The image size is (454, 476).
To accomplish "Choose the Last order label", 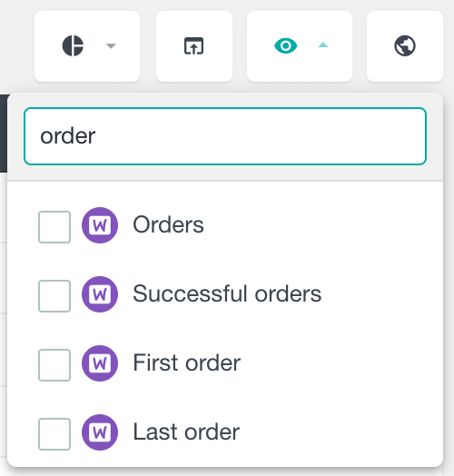I will 186,431.
